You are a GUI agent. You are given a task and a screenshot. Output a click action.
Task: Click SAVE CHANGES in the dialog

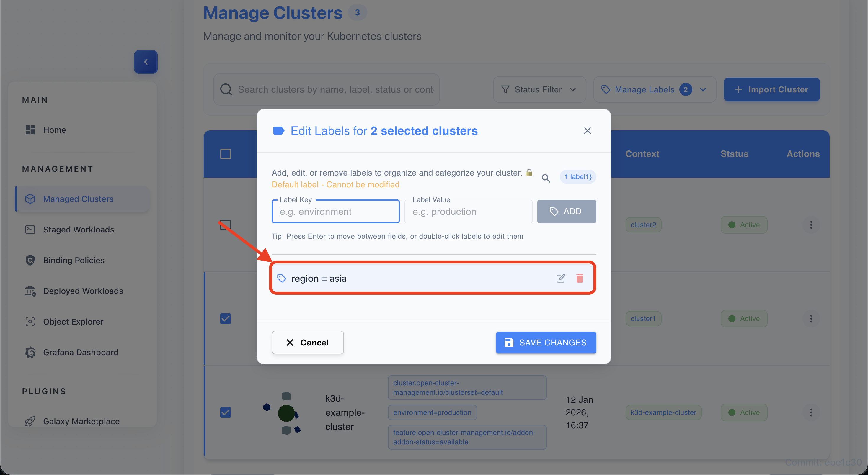click(x=546, y=342)
